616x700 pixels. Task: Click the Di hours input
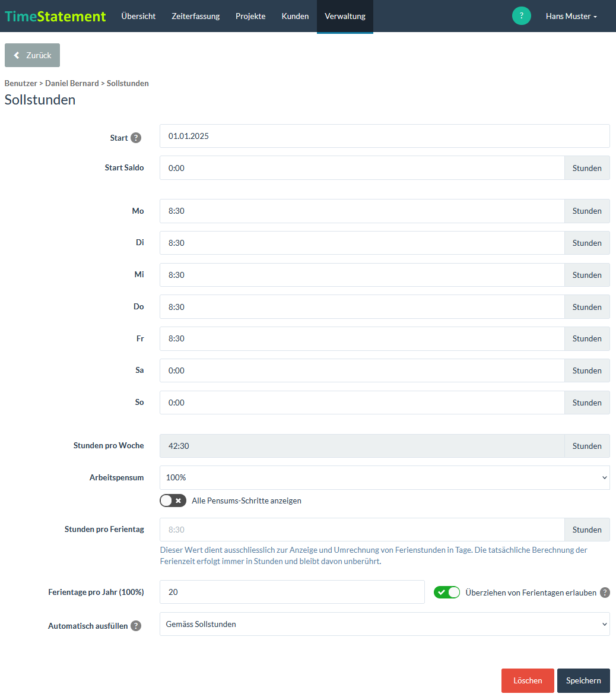point(362,243)
